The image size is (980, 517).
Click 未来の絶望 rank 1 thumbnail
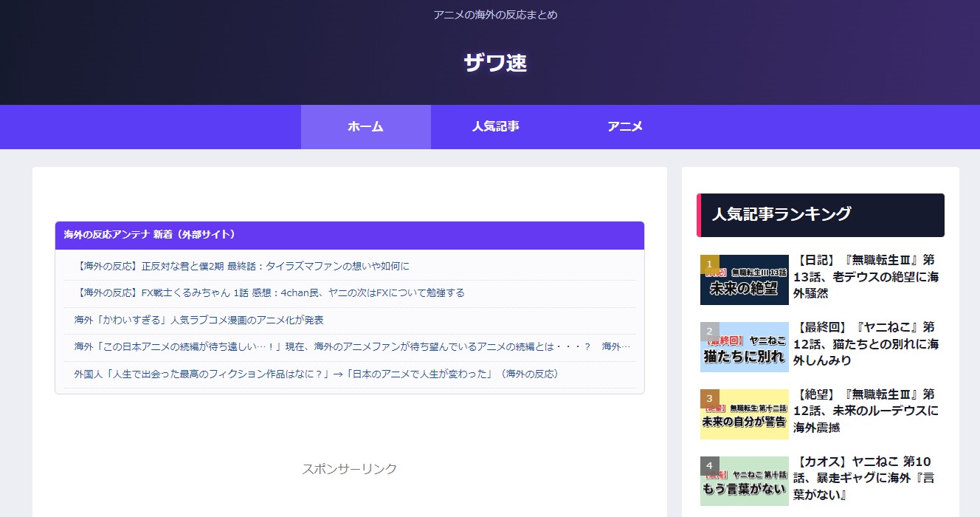pos(744,280)
